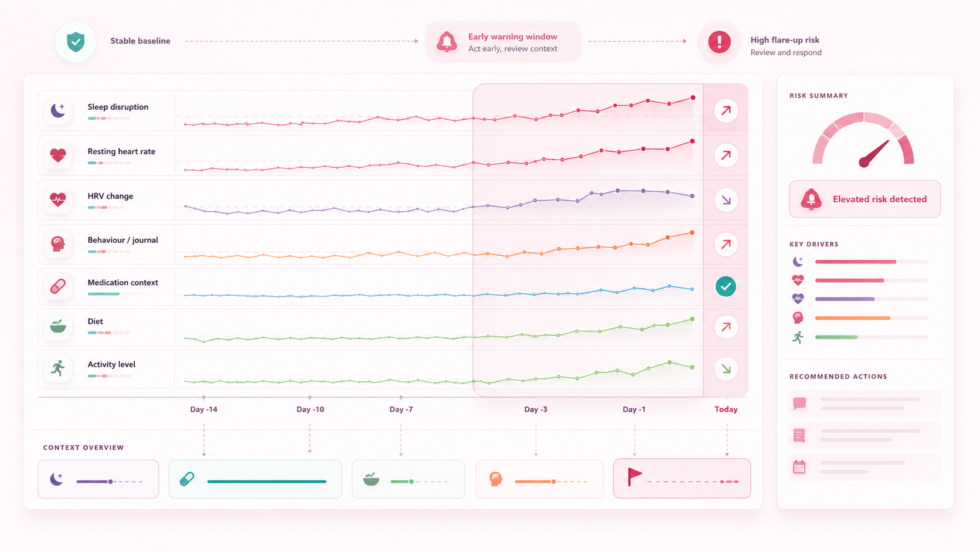Click the Early warning window bell icon
The width and height of the screenshot is (980, 552).
tap(447, 42)
